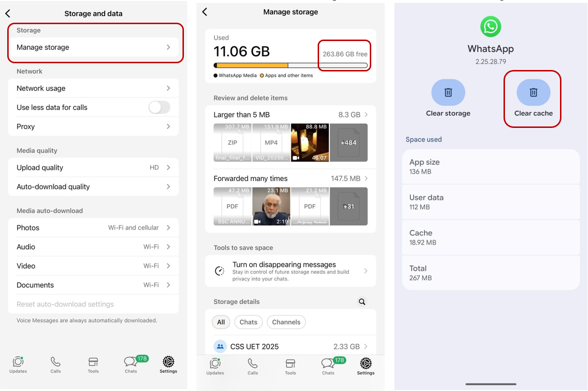Tap the Clear cache trash icon

tap(532, 92)
